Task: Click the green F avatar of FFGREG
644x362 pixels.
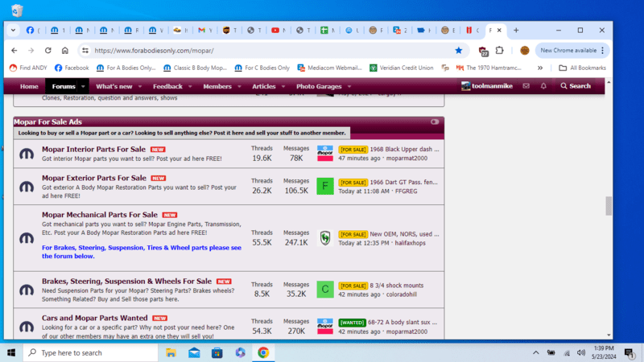Action: (324, 186)
